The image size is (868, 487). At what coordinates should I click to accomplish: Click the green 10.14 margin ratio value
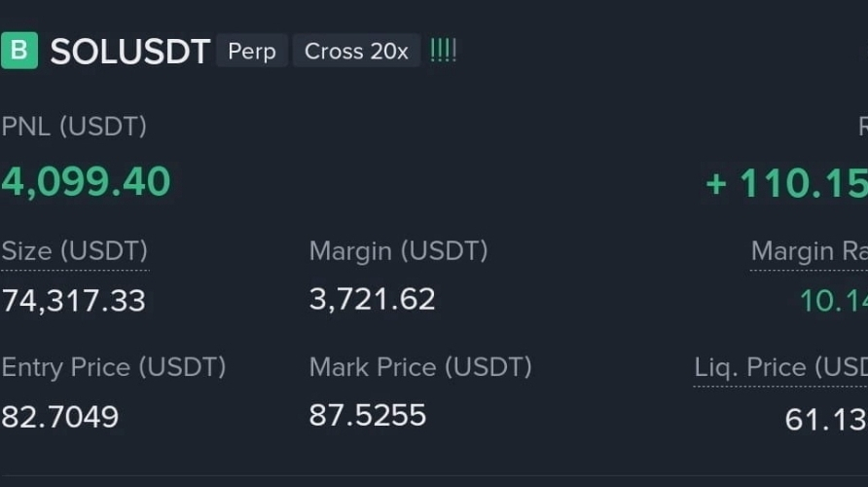tap(833, 301)
